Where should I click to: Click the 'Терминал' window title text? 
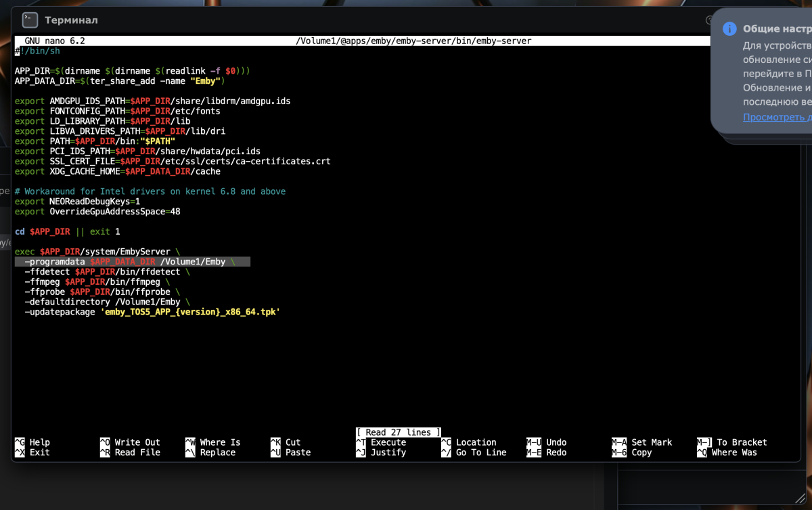(71, 20)
